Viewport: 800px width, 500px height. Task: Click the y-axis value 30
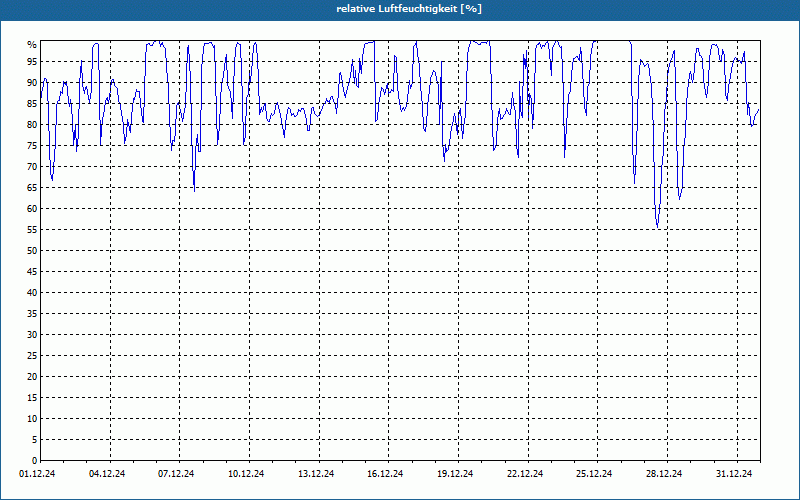tap(32, 335)
